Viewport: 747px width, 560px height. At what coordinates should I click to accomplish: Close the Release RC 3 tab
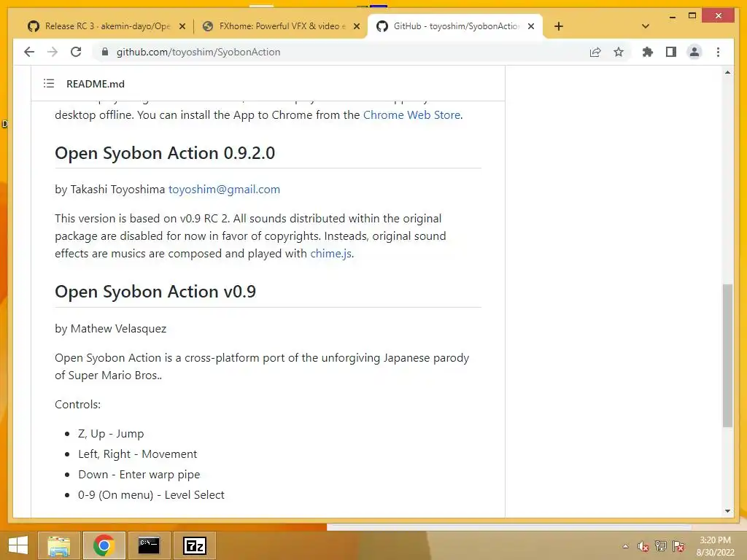(182, 27)
